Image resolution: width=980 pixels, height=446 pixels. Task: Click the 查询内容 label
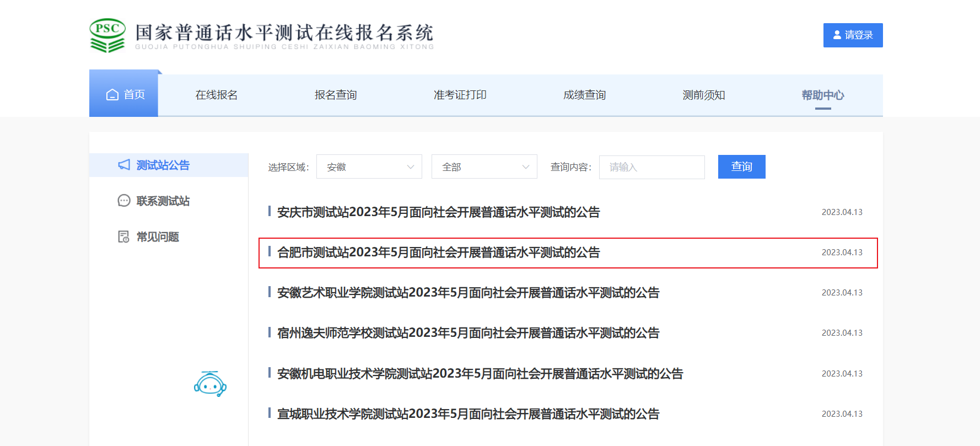pos(571,167)
